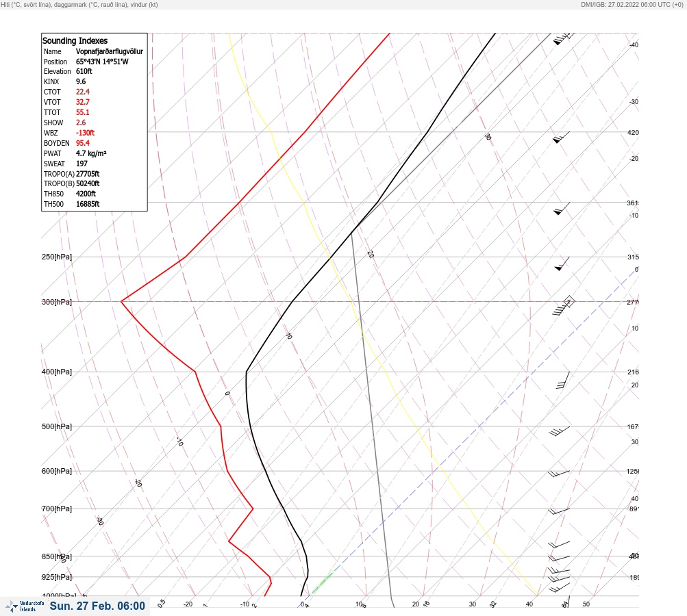Click the header text about Hiti and daggarmark
The height and width of the screenshot is (616, 687).
pyautogui.click(x=79, y=5)
